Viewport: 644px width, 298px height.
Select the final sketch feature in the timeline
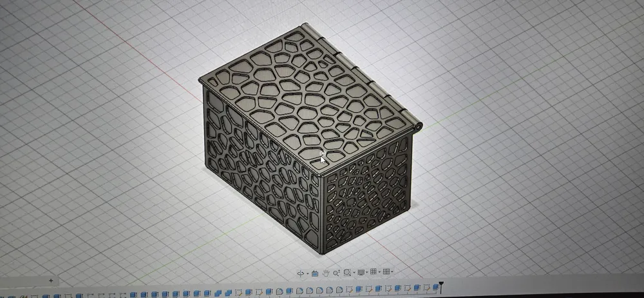point(427,287)
